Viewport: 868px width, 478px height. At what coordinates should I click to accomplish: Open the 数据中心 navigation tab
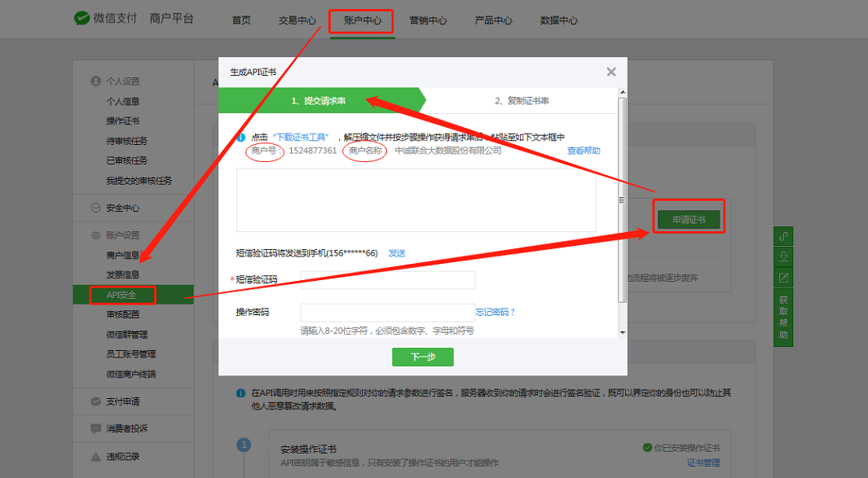(559, 20)
